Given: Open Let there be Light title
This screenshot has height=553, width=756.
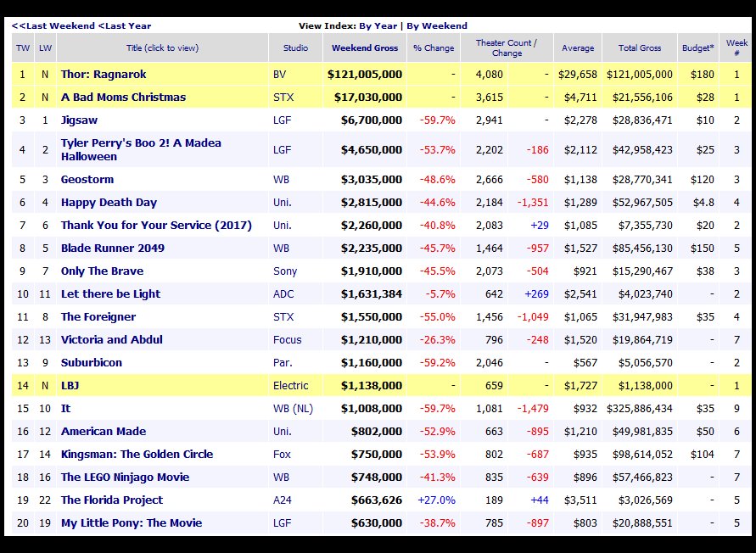Looking at the screenshot, I should click(x=111, y=294).
